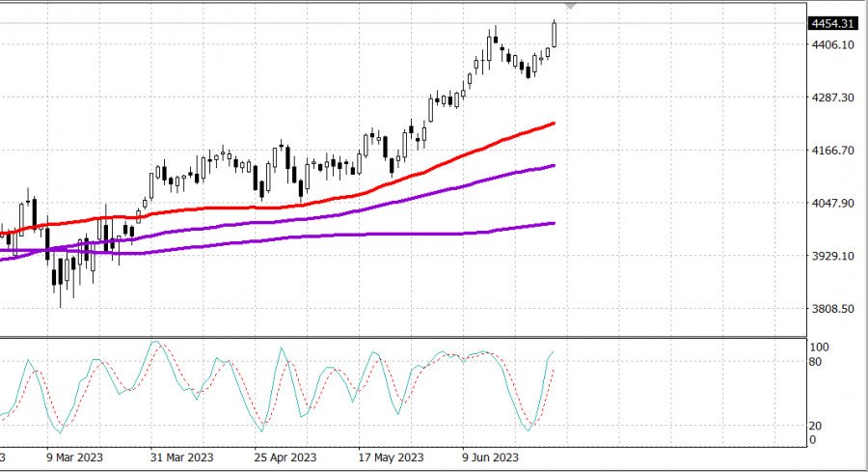The width and height of the screenshot is (868, 472).
Task: Click the stochastic level label 20
Action: pos(815,426)
